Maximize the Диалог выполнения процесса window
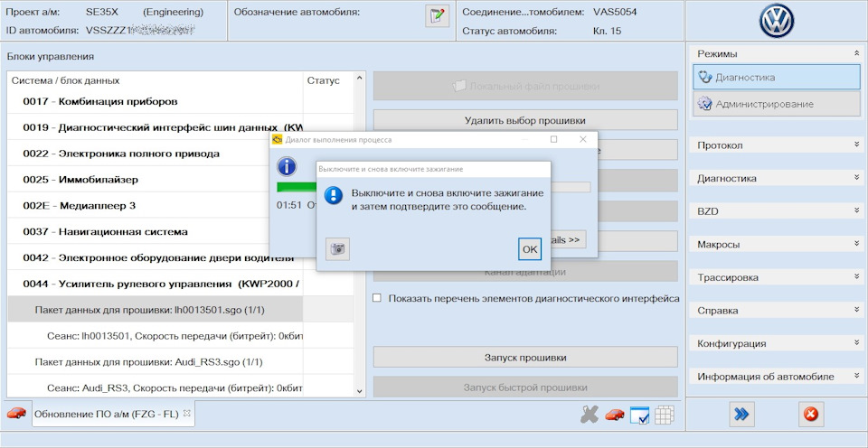868x448 pixels. pos(553,139)
